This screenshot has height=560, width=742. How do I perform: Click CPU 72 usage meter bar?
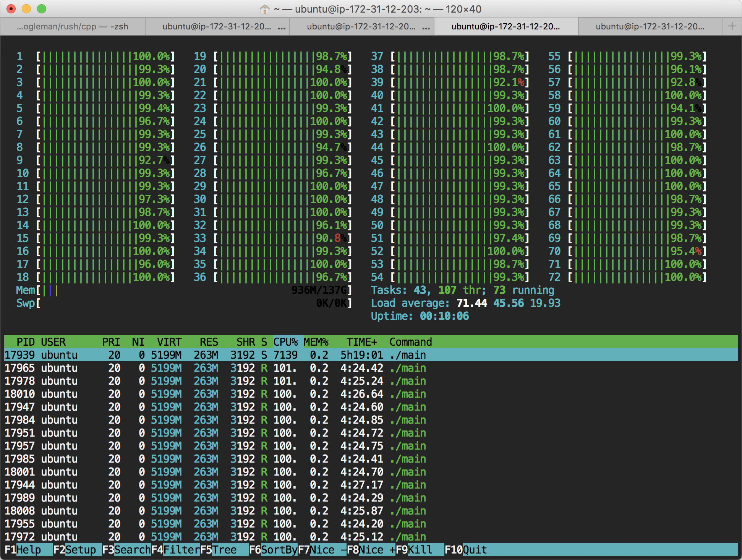tap(627, 277)
